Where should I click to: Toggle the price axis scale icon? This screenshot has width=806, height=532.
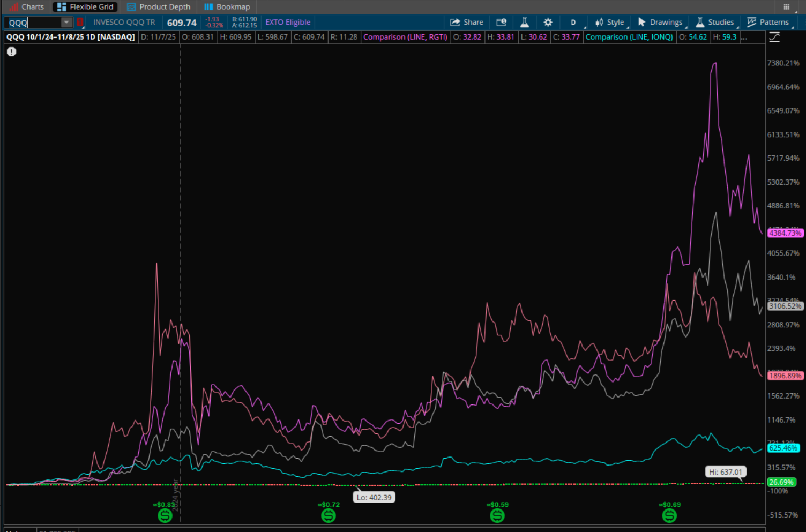[774, 37]
